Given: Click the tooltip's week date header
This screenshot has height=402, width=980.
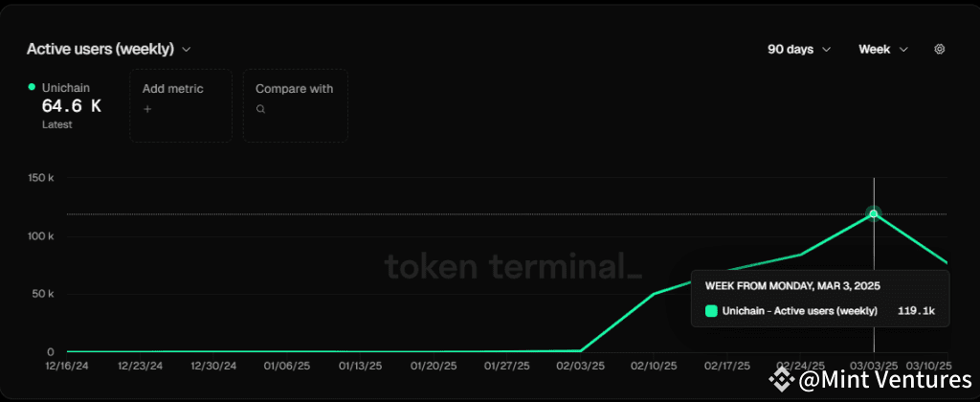Looking at the screenshot, I should pyautogui.click(x=792, y=285).
